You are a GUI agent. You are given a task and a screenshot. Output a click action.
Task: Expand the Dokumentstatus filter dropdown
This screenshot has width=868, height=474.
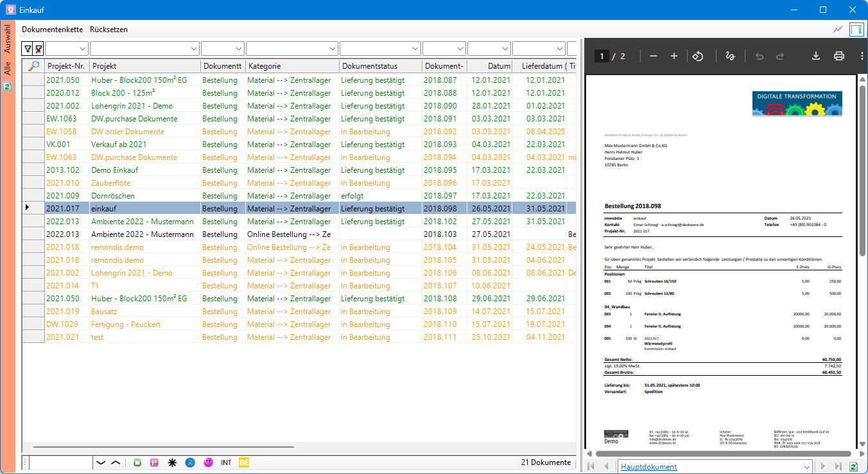[x=381, y=48]
